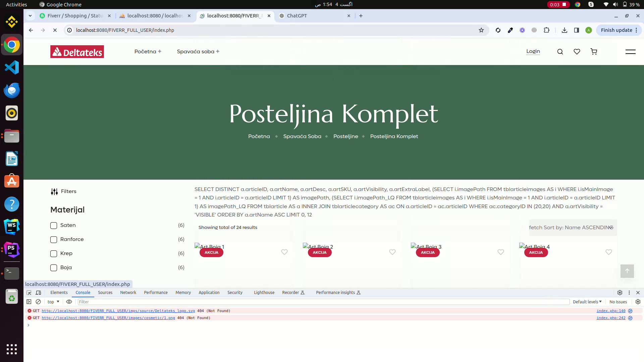Click the console Filter input field
Image resolution: width=644 pixels, height=362 pixels.
pyautogui.click(x=322, y=302)
